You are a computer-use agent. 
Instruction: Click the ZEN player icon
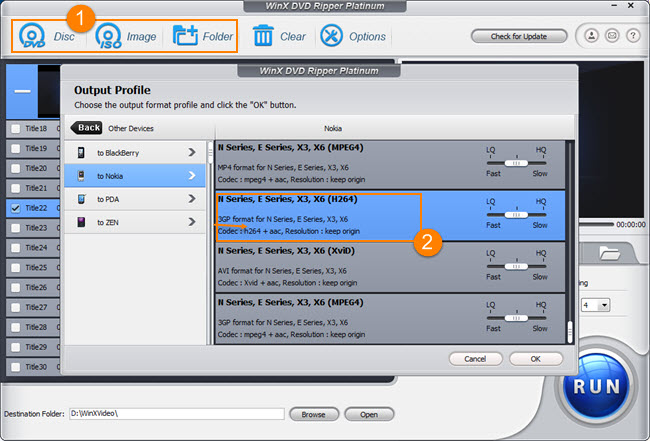coord(81,222)
